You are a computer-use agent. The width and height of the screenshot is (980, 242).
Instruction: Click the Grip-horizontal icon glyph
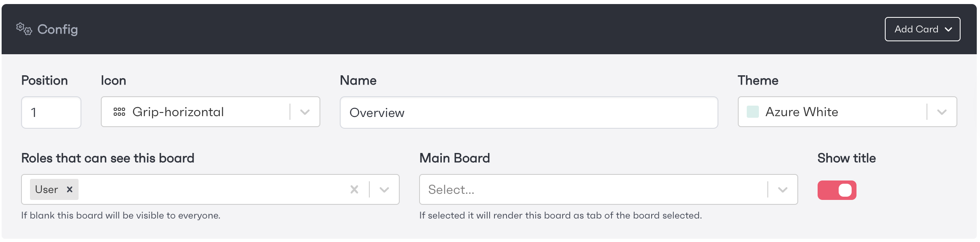pyautogui.click(x=119, y=112)
